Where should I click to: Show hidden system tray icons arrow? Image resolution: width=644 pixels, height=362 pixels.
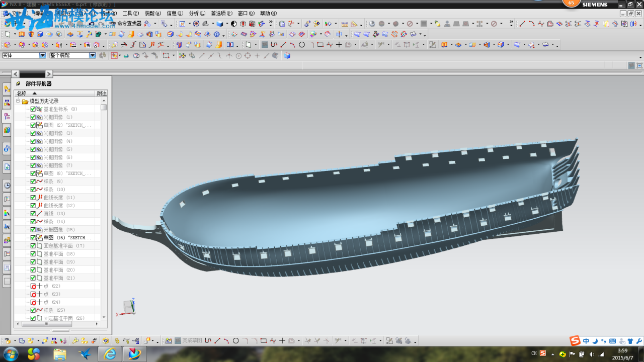point(553,354)
